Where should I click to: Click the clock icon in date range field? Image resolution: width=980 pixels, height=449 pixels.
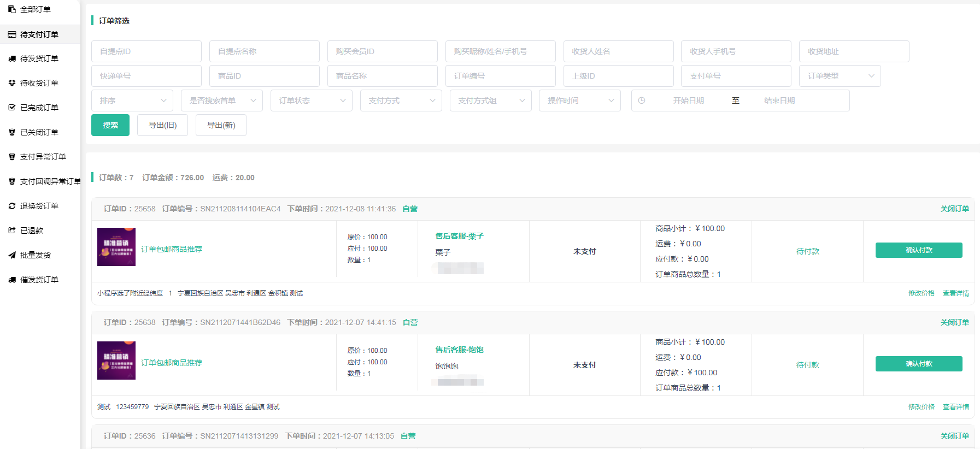642,101
